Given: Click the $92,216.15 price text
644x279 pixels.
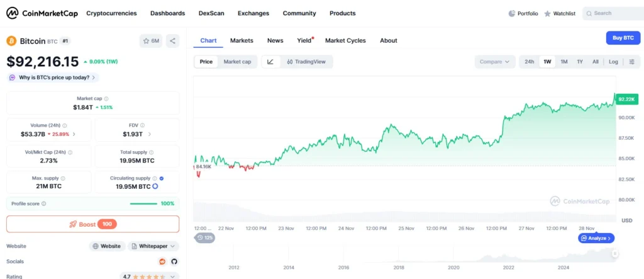Looking at the screenshot, I should click(x=42, y=62).
